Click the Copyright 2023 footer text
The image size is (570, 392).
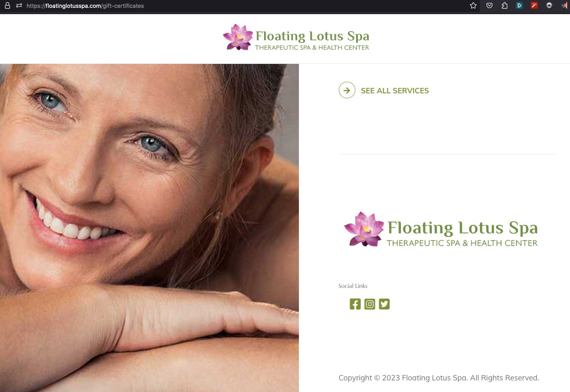pyautogui.click(x=439, y=378)
